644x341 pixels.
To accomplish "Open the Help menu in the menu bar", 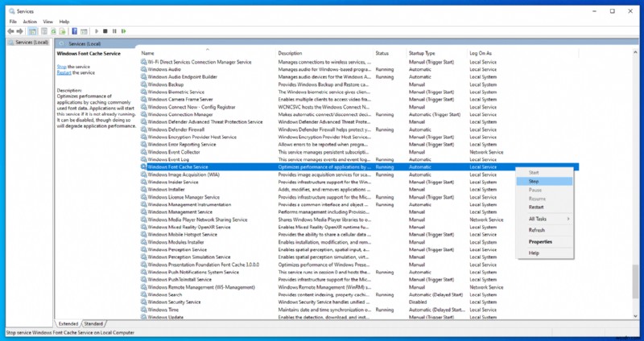I will click(64, 22).
